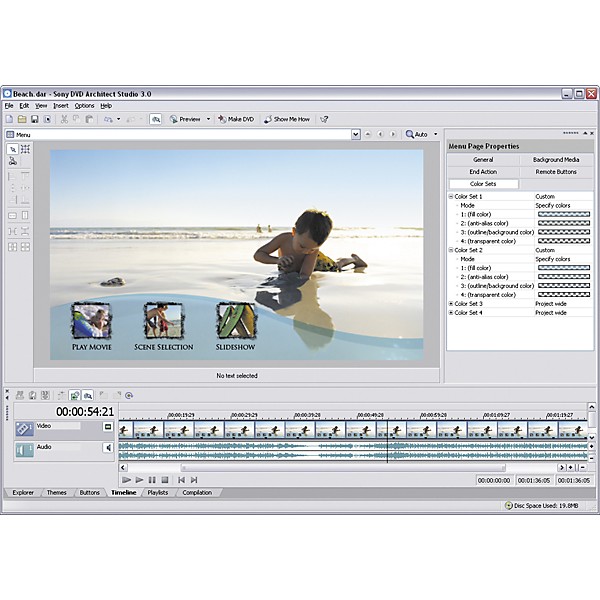Open the General properties section
The image size is (600, 600).
[x=483, y=160]
